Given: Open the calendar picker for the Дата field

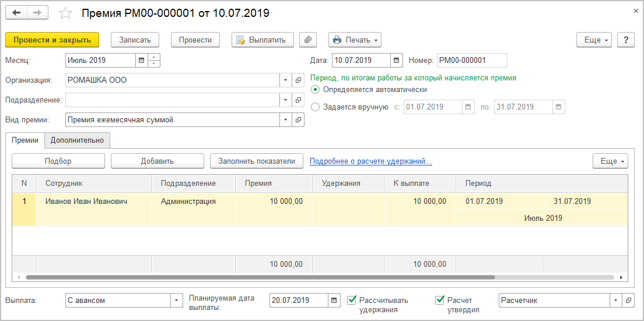Looking at the screenshot, I should pyautogui.click(x=396, y=60).
